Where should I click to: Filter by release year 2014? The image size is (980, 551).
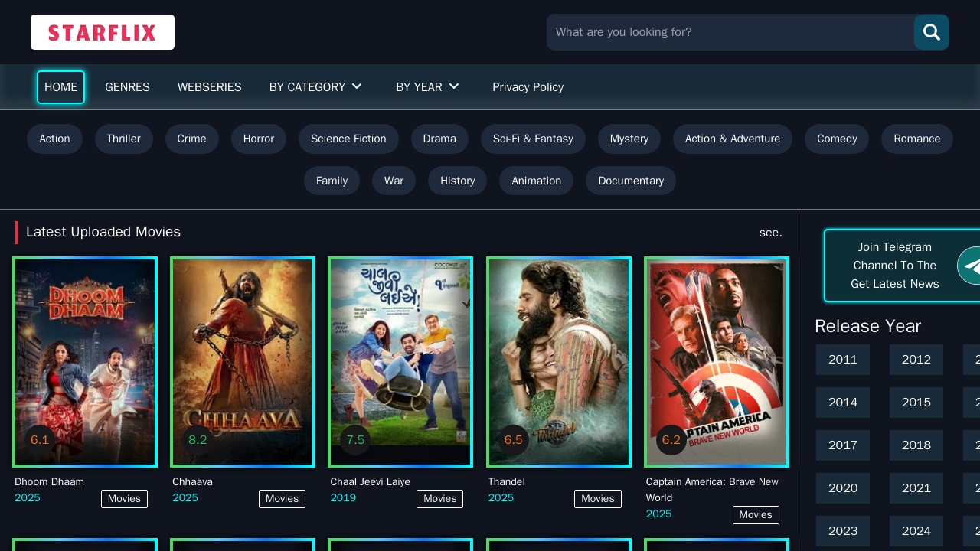(843, 403)
